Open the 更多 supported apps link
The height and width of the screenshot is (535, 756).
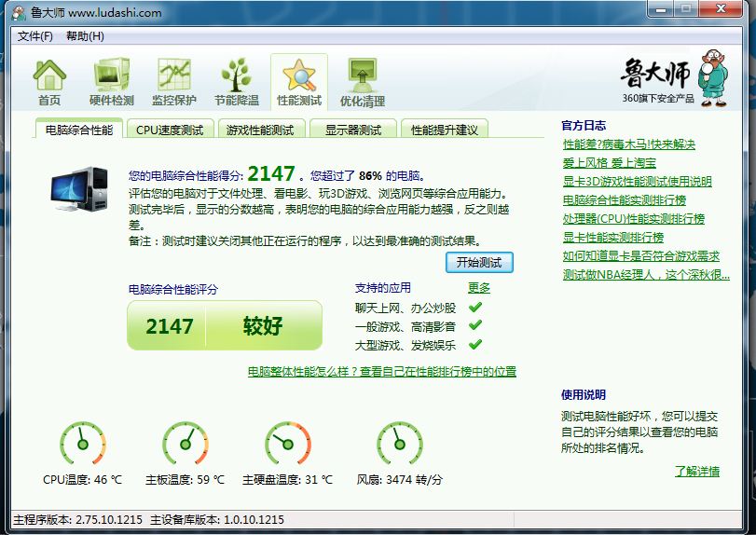479,288
